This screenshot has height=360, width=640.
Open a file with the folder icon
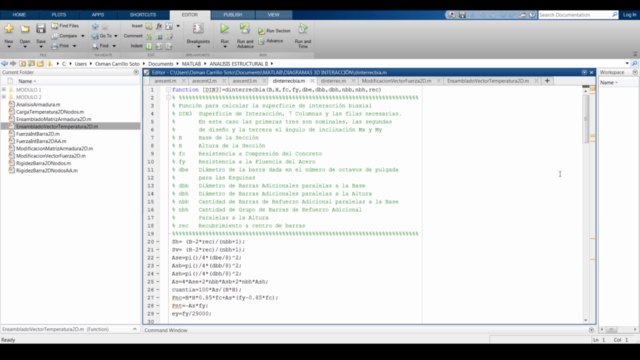pyautogui.click(x=25, y=29)
